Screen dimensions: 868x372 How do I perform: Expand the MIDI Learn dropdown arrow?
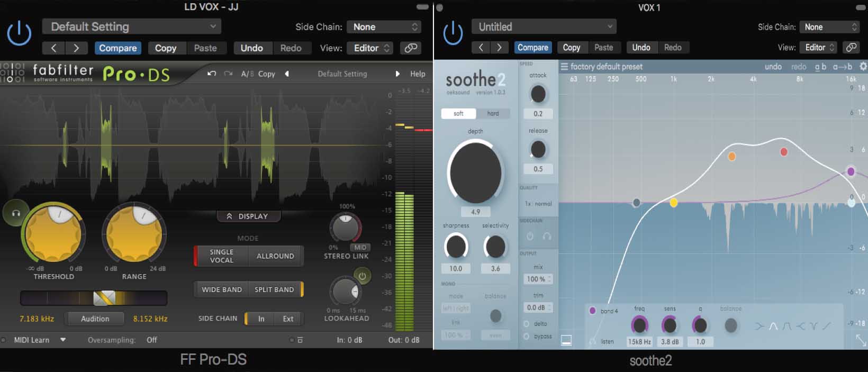pyautogui.click(x=63, y=340)
